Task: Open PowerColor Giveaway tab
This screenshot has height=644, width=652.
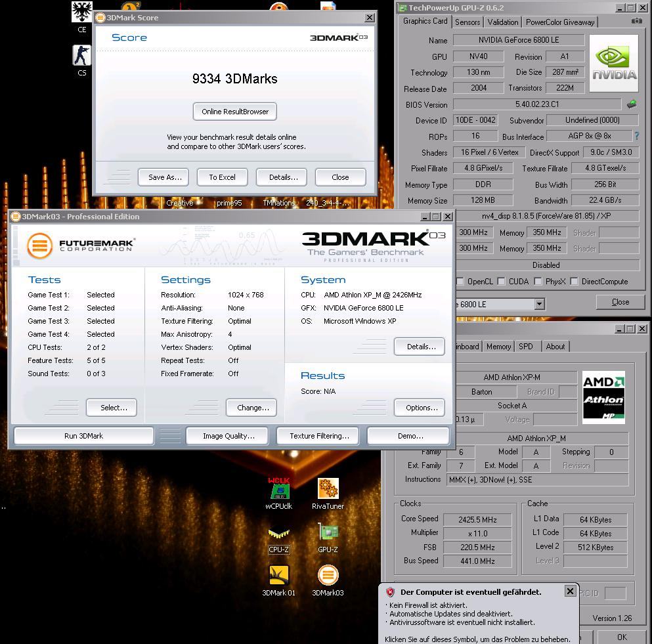Action: click(x=559, y=22)
